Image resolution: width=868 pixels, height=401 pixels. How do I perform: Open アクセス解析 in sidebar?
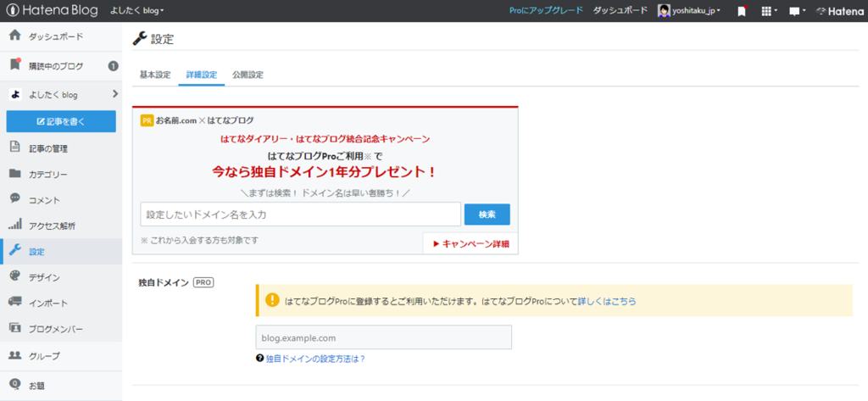52,226
